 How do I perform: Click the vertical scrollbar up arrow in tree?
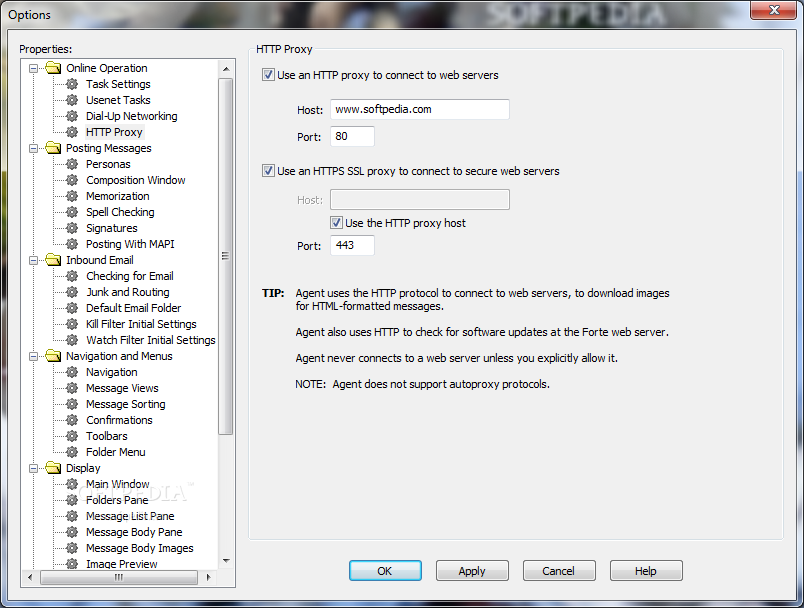226,69
